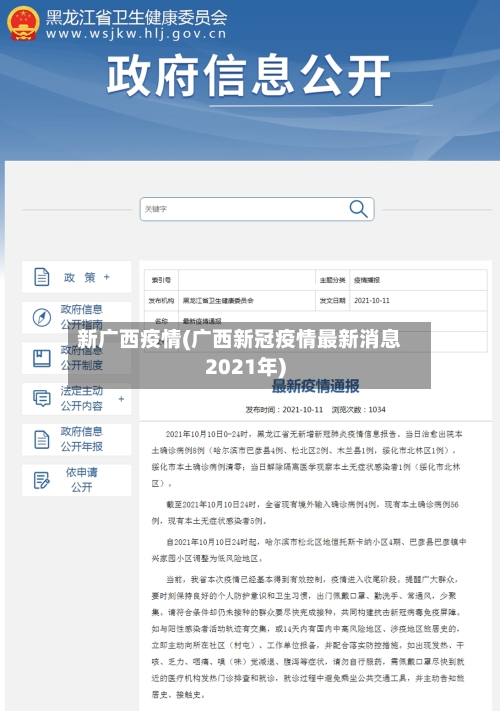Click first paragraph starting 2021年10月10日0-24时
The image size is (500, 711).
307,458
